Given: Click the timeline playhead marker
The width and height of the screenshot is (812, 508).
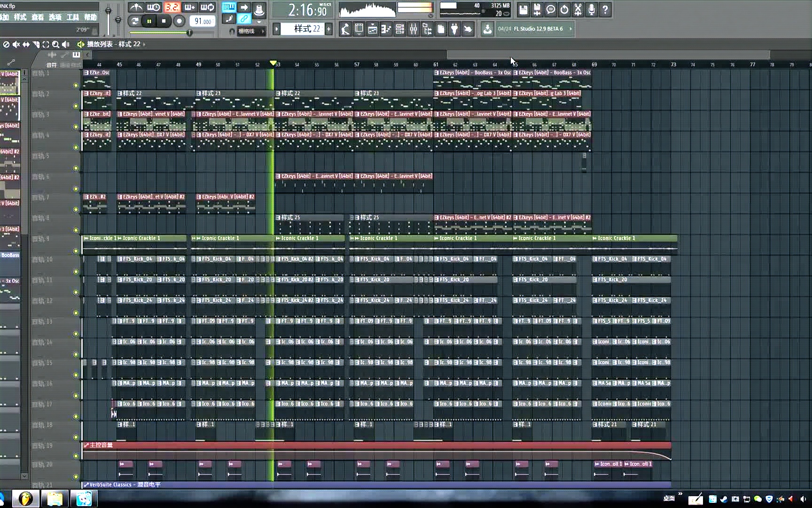Looking at the screenshot, I should click(x=273, y=63).
